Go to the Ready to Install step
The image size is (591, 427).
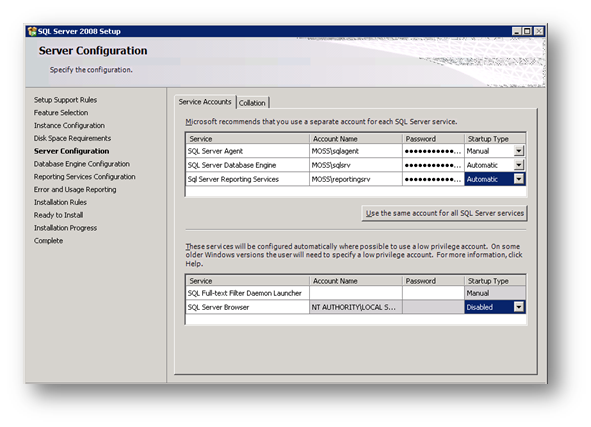click(x=58, y=215)
